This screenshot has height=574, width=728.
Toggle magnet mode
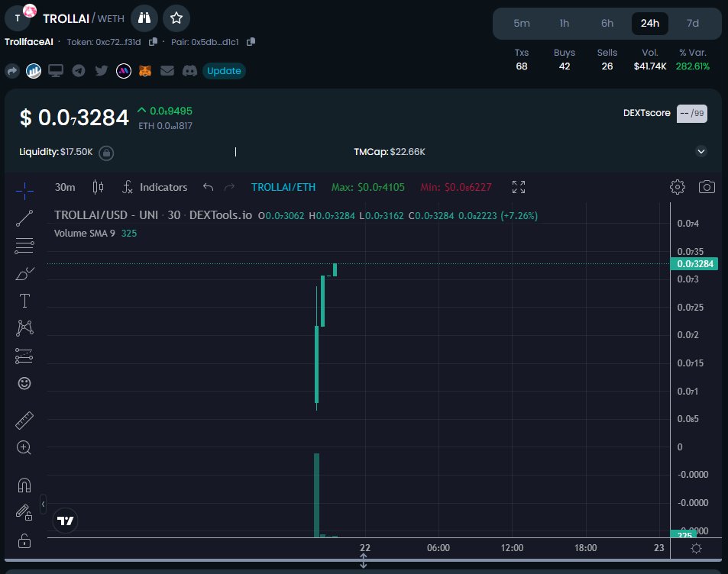24,485
